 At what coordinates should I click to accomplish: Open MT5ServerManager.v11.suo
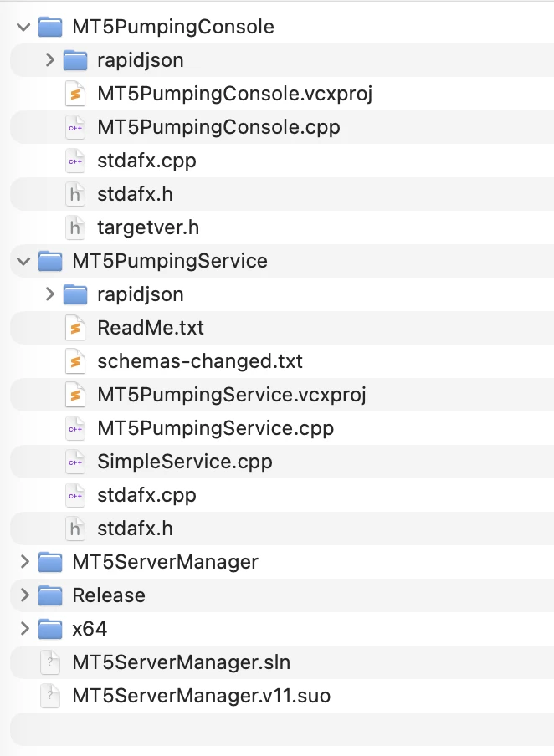coord(187,696)
